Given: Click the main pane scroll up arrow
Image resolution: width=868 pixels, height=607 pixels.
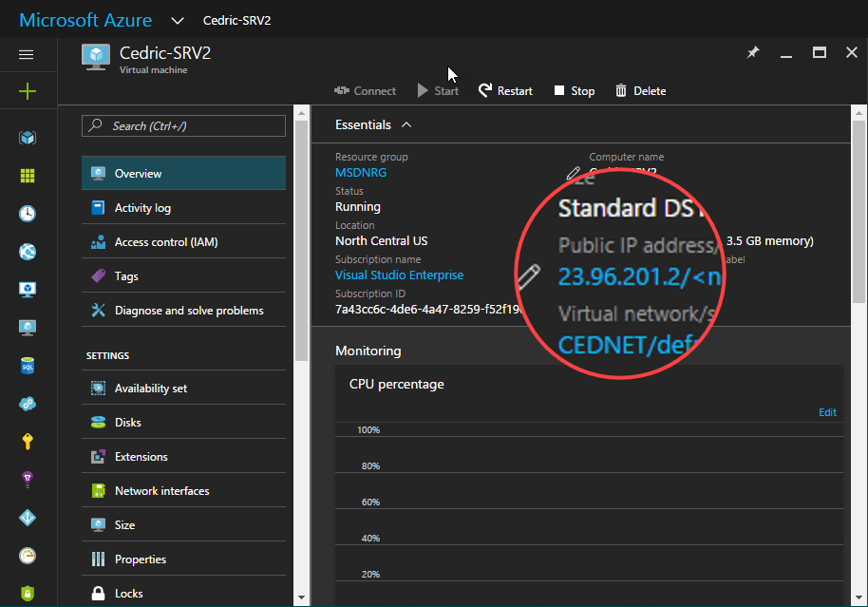Looking at the screenshot, I should click(859, 113).
